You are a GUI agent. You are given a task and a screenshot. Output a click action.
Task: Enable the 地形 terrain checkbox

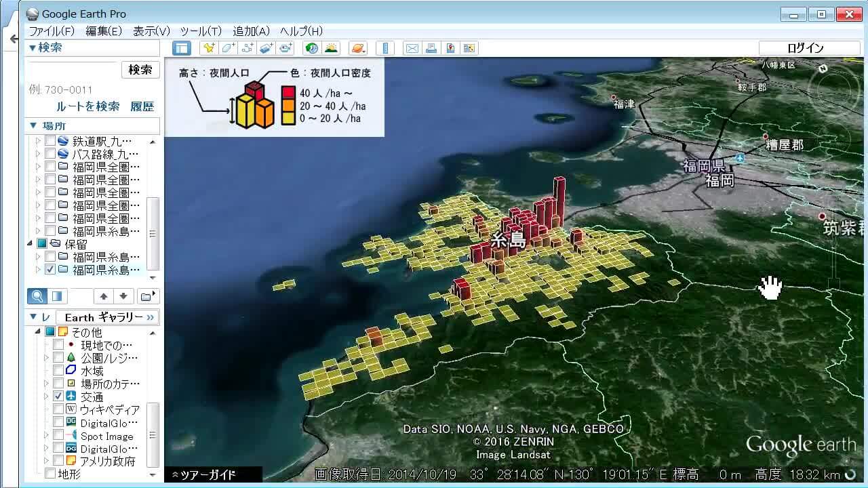(50, 474)
